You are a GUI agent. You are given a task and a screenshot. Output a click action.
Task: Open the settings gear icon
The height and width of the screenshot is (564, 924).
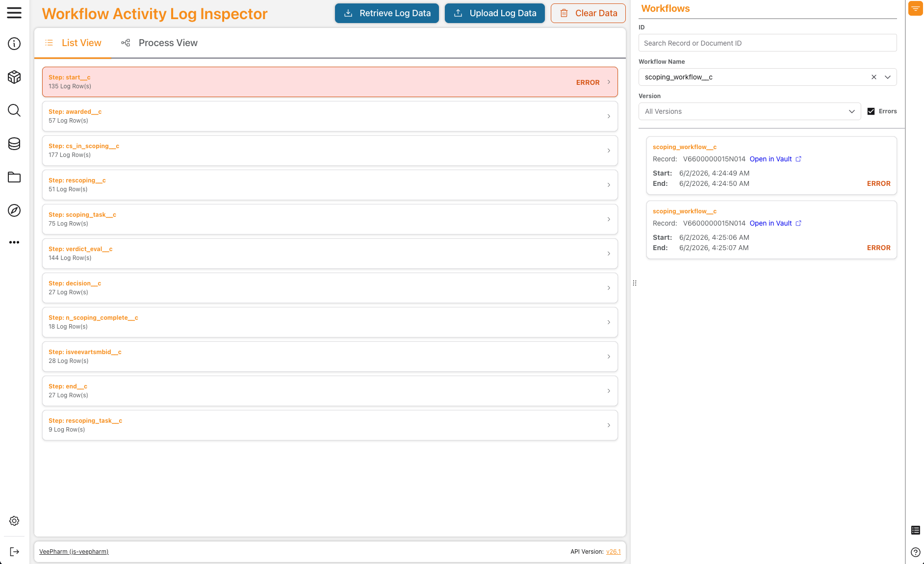[x=14, y=521]
